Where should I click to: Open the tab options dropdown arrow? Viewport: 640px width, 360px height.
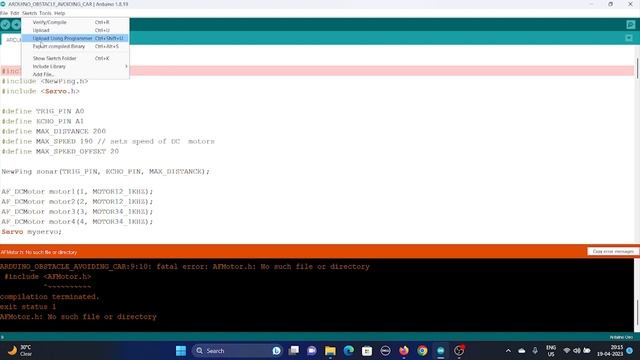pyautogui.click(x=629, y=38)
